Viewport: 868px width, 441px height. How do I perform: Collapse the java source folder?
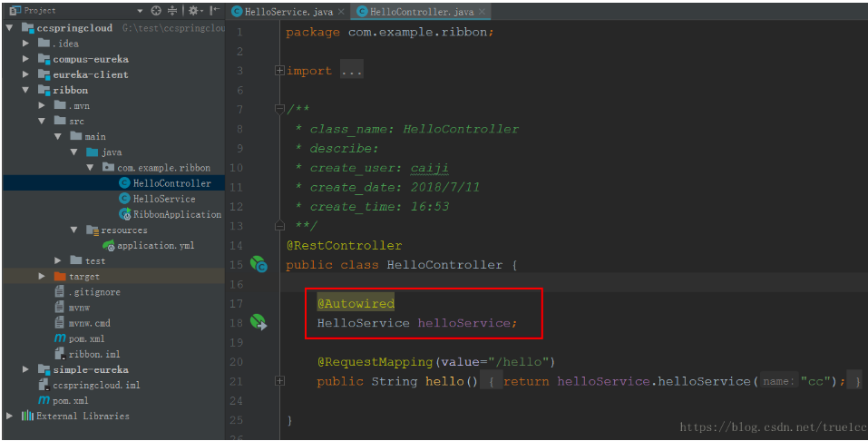click(x=74, y=152)
